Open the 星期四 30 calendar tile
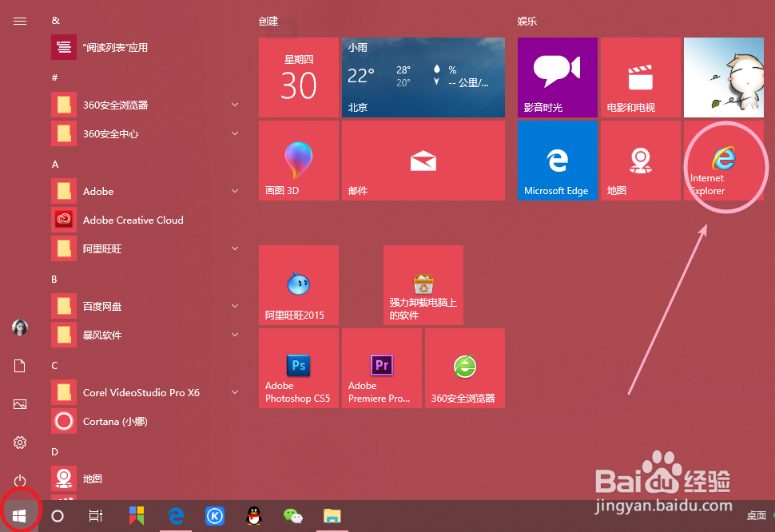 tap(299, 77)
